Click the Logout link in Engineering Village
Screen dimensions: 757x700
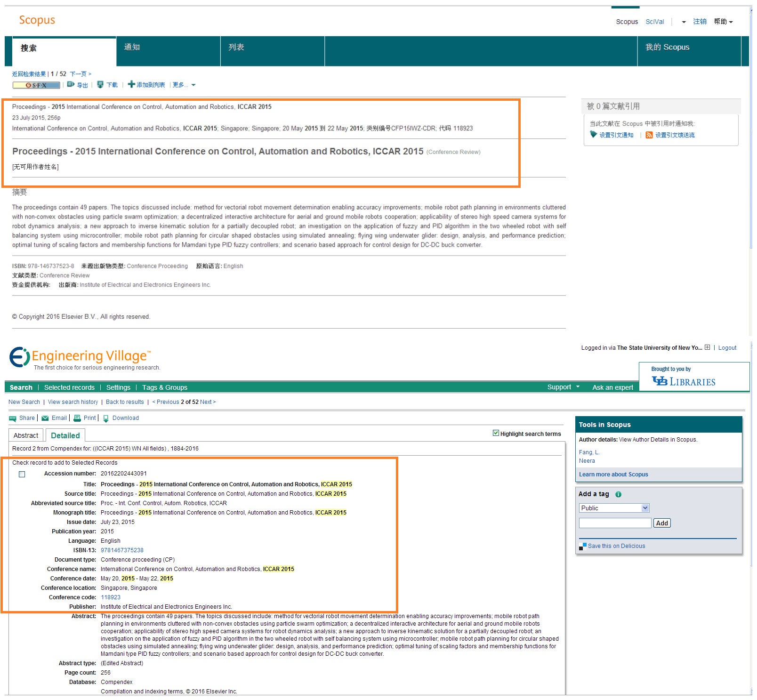click(x=727, y=348)
